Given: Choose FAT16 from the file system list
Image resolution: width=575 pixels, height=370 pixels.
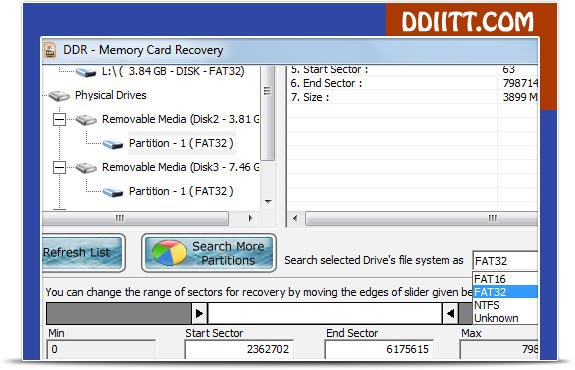Looking at the screenshot, I should point(505,279).
